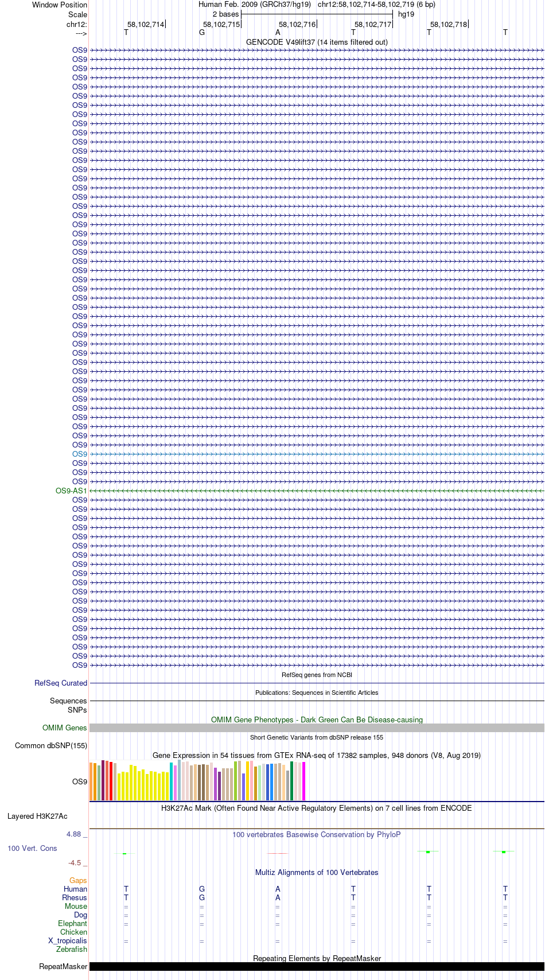Image resolution: width=545 pixels, height=980 pixels.
Task: Click the black RepeatMasker element bar
Action: (317, 966)
